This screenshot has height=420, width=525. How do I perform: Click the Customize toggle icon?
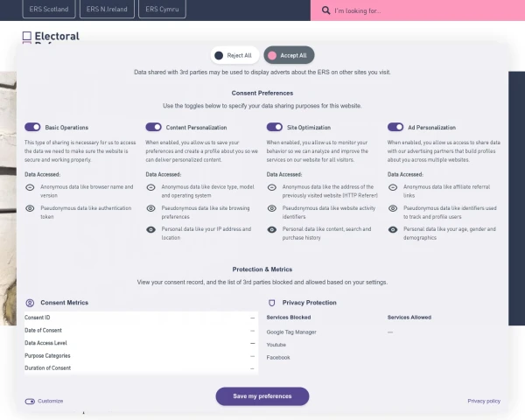[30, 401]
